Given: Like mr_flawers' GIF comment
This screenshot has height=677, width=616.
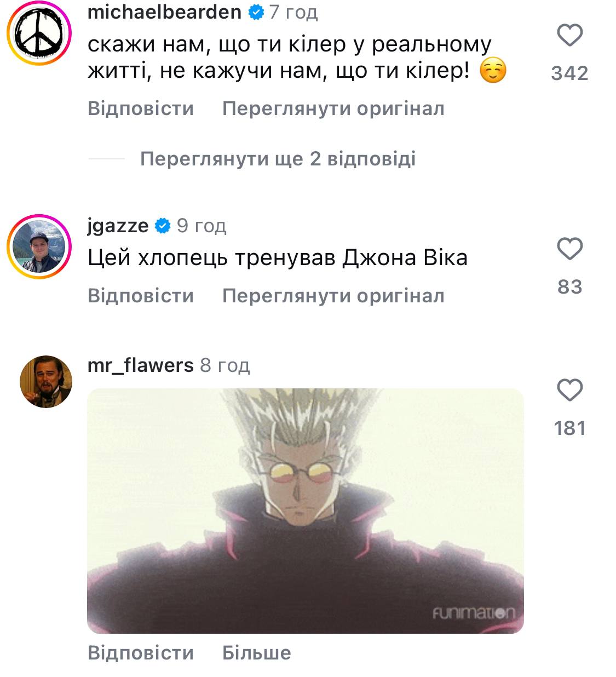Looking at the screenshot, I should click(x=569, y=391).
